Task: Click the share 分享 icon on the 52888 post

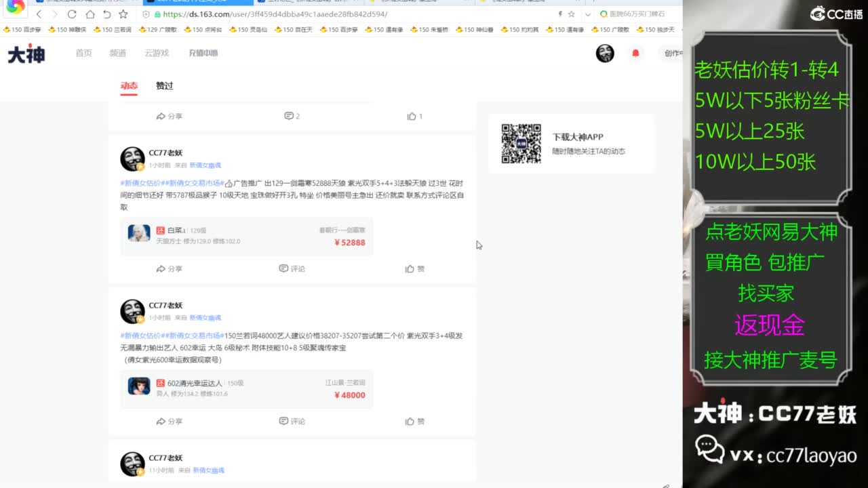Action: tap(170, 269)
